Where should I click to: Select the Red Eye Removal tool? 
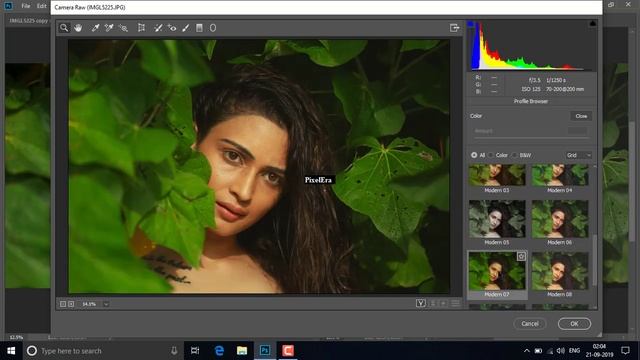tap(172, 28)
